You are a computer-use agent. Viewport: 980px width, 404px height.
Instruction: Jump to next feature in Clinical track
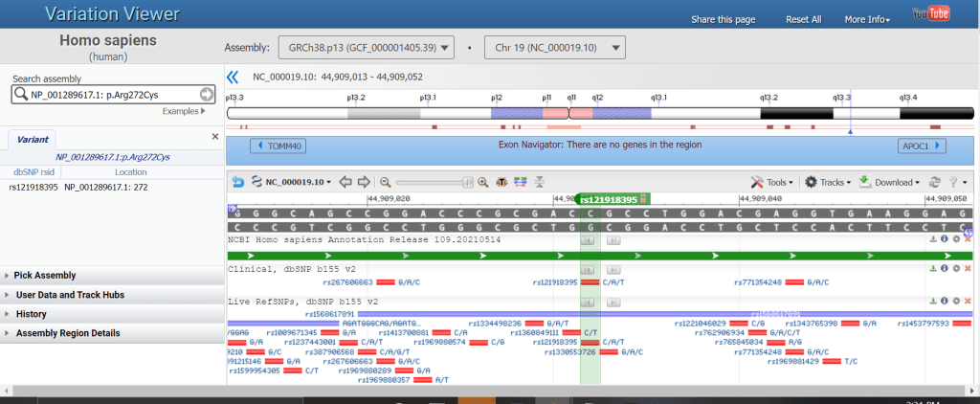pos(613,269)
